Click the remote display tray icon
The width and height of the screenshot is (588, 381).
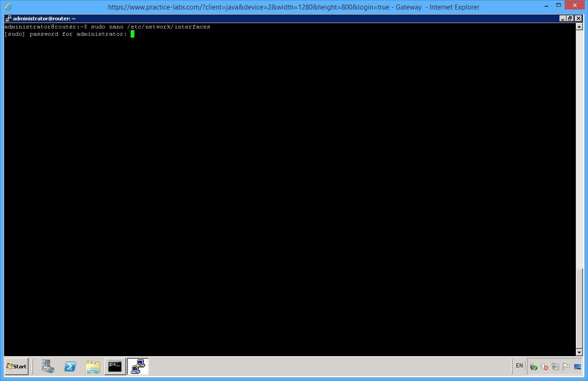pos(577,367)
